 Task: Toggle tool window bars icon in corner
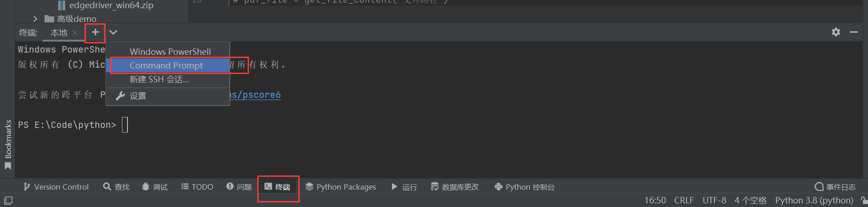[8, 200]
